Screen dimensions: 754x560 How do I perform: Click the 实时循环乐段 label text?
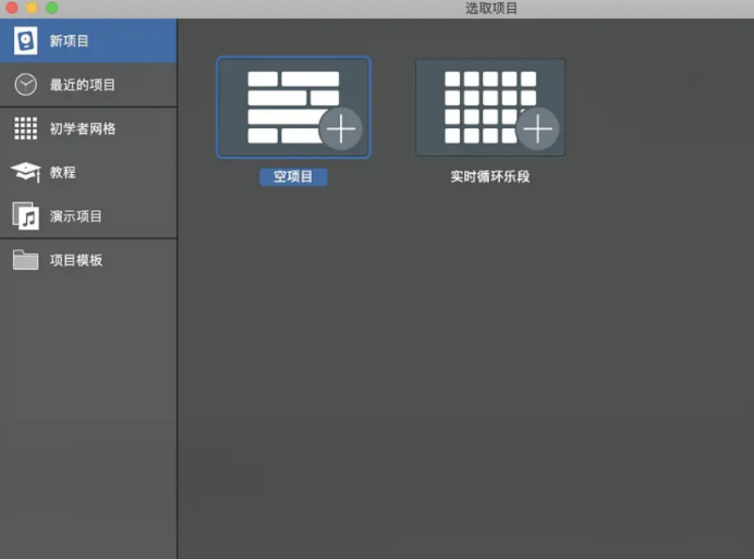tap(490, 177)
